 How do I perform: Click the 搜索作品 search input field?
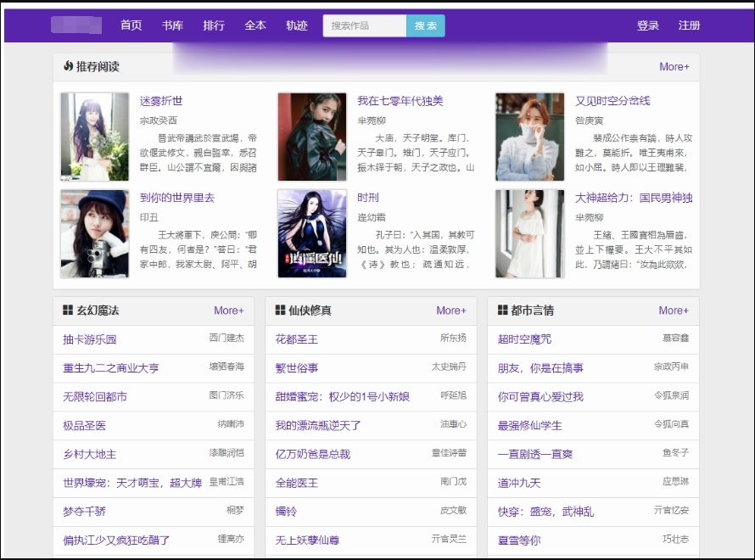[365, 25]
